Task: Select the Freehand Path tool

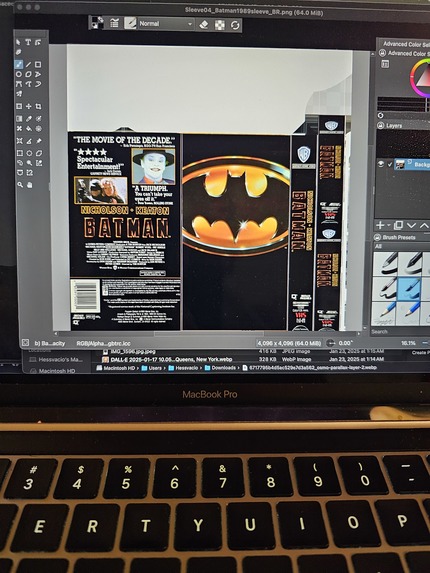Action: 28,84
